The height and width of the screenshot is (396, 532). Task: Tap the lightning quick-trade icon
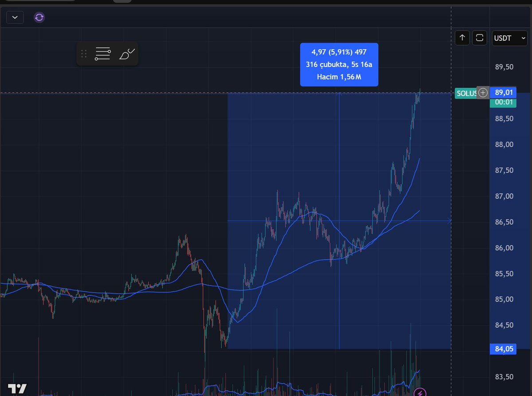pyautogui.click(x=420, y=392)
